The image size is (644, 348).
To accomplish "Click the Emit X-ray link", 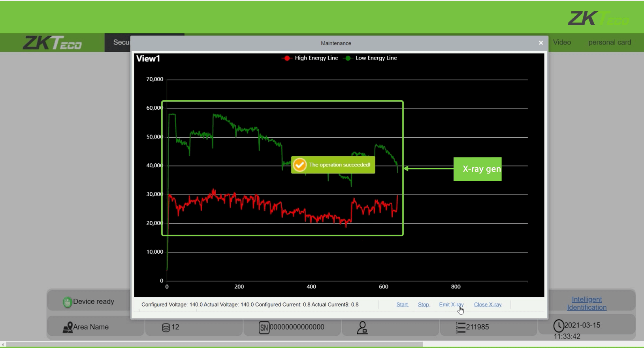I will [451, 305].
